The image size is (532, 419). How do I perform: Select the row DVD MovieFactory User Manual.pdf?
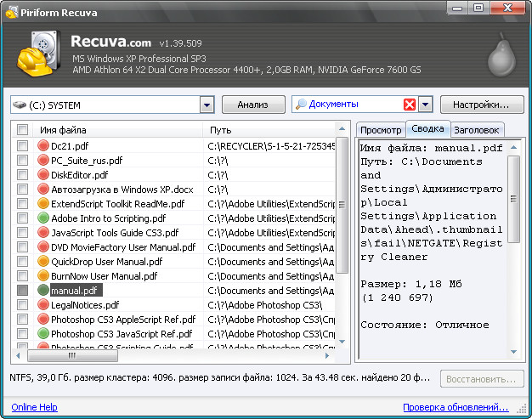click(123, 247)
